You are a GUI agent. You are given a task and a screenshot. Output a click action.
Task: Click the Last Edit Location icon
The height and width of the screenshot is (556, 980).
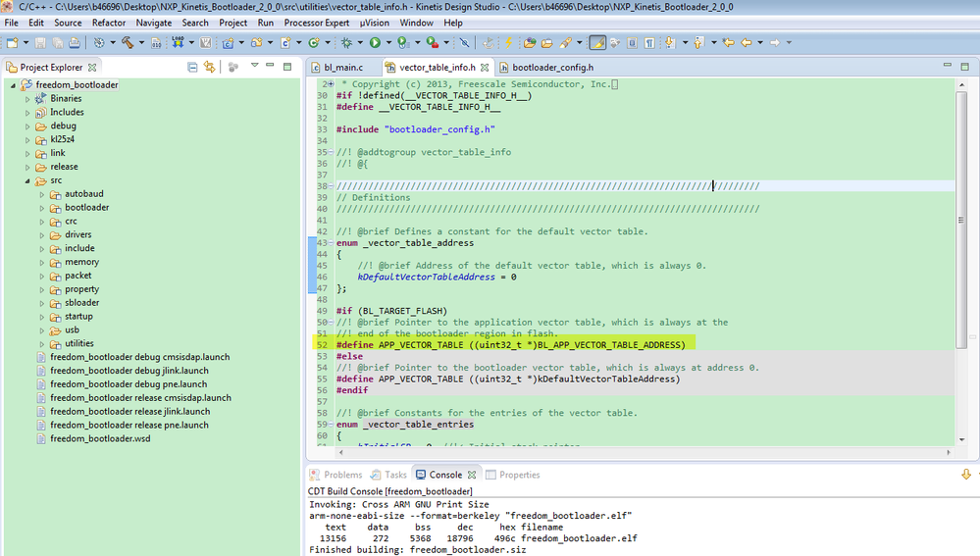[728, 42]
